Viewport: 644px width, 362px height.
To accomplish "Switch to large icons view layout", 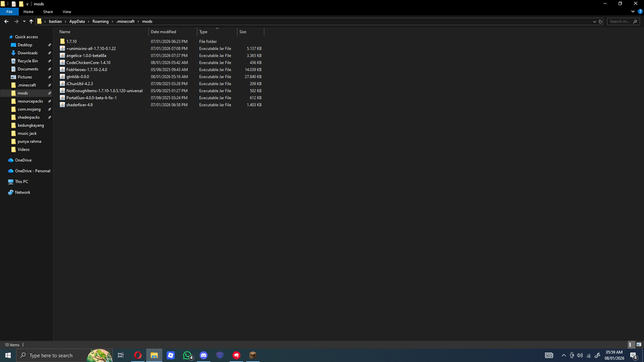I will [x=639, y=345].
